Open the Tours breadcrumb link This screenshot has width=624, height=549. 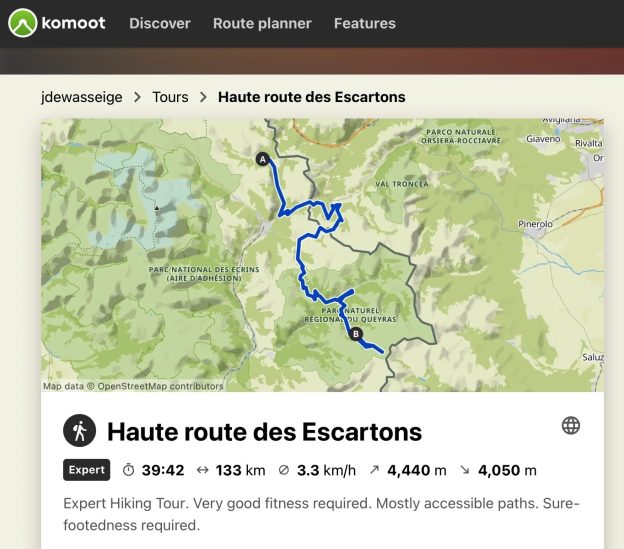[x=170, y=97]
